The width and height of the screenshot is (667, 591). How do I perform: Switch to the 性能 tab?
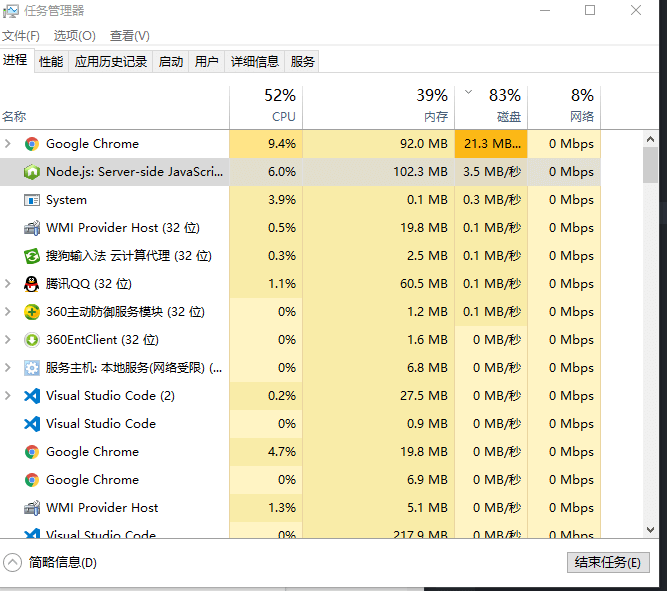tap(51, 62)
